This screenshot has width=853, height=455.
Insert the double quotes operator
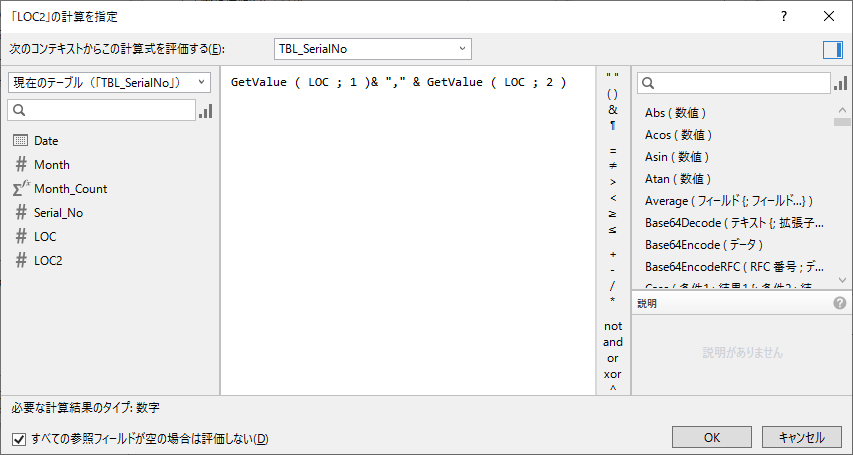pyautogui.click(x=613, y=77)
